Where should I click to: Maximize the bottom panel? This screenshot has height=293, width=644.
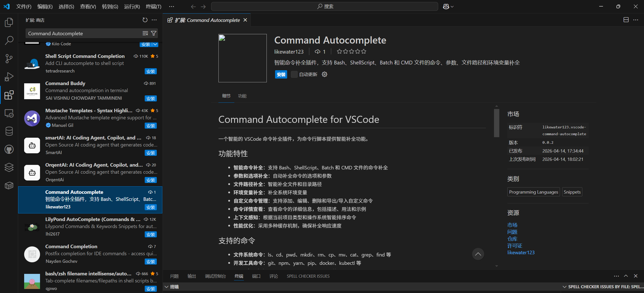[626, 276]
